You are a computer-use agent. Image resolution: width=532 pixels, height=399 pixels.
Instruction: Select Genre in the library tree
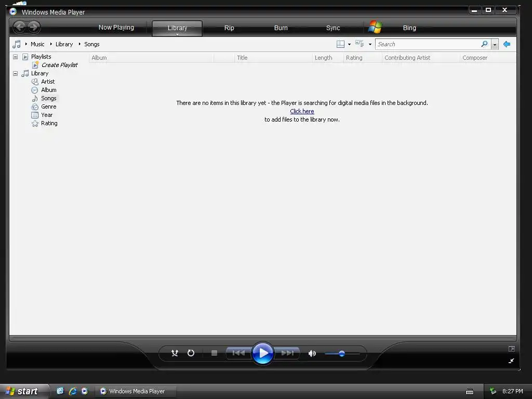(x=48, y=107)
